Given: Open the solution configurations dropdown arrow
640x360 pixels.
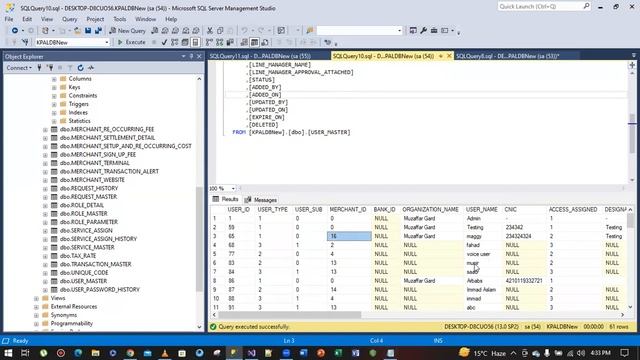Looking at the screenshot, I should pyautogui.click(x=400, y=31).
